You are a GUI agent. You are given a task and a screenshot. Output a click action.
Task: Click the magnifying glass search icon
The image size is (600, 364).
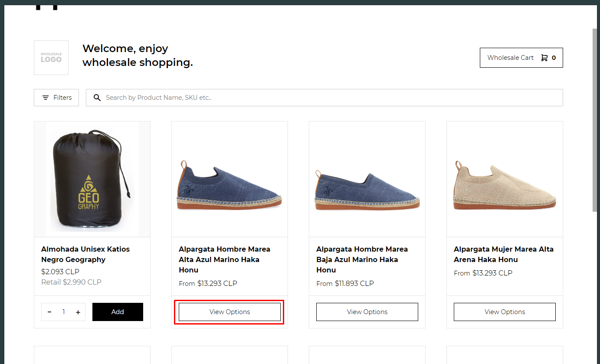point(97,98)
